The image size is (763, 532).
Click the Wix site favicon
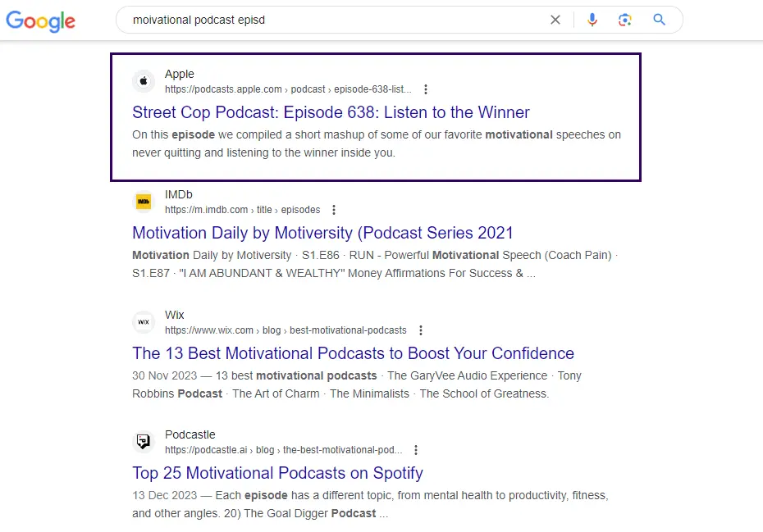144,322
